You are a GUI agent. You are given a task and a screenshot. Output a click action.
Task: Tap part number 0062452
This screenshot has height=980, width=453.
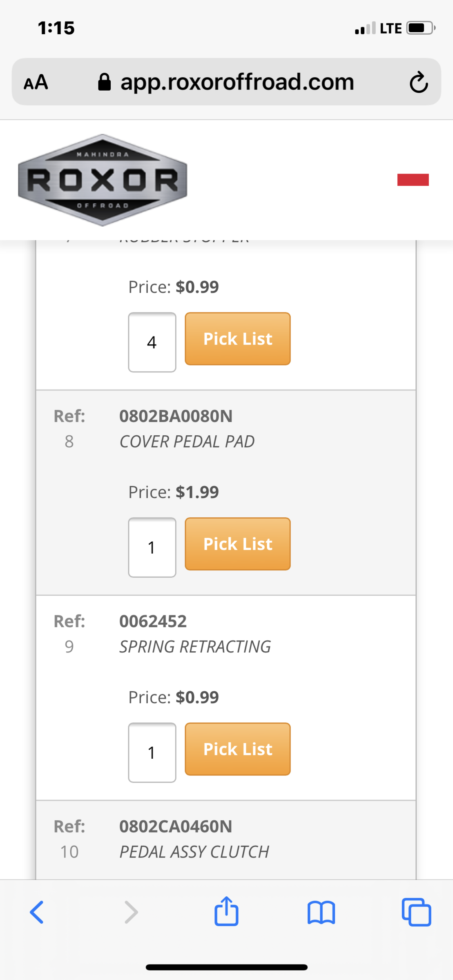(153, 621)
